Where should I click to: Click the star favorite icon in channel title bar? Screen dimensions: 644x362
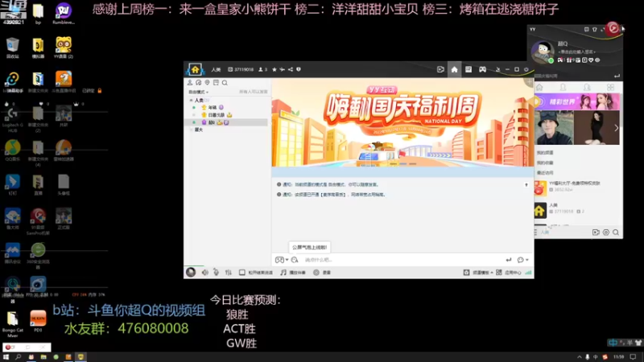275,69
